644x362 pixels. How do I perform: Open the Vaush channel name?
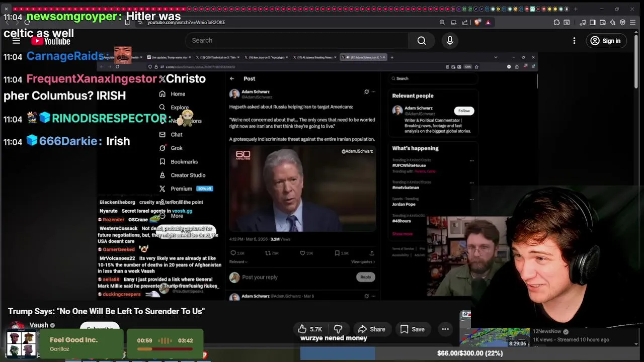point(39,325)
